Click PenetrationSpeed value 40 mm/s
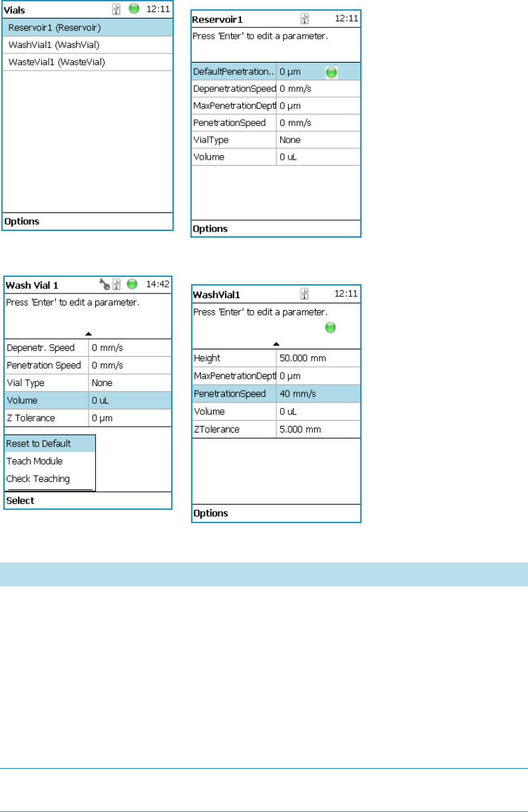This screenshot has width=528, height=812. tap(298, 393)
